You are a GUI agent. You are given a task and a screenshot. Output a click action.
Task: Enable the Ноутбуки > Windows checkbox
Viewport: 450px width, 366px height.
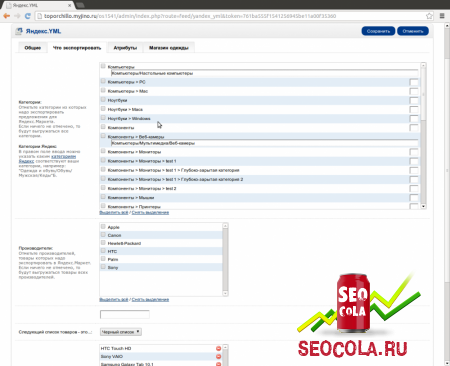pyautogui.click(x=103, y=118)
